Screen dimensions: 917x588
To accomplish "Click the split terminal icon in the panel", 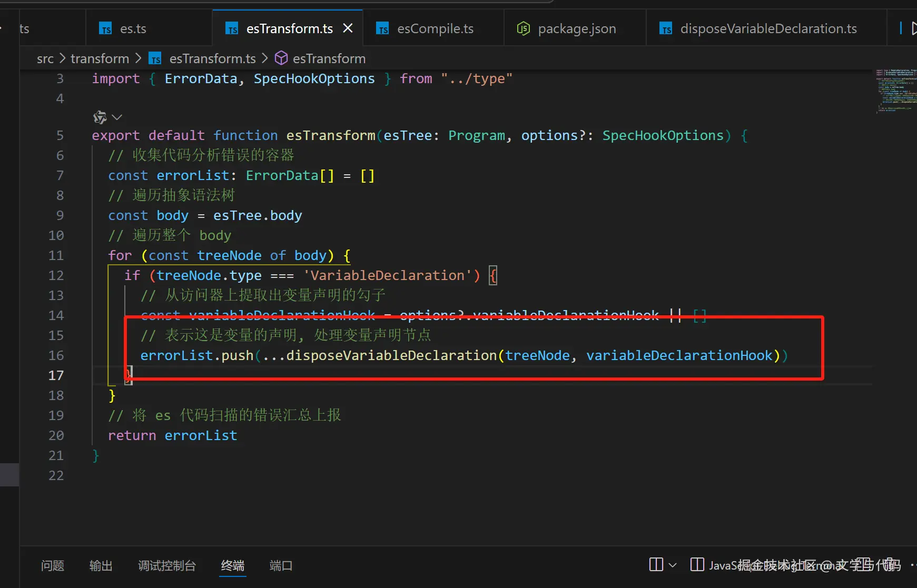I will tap(656, 565).
